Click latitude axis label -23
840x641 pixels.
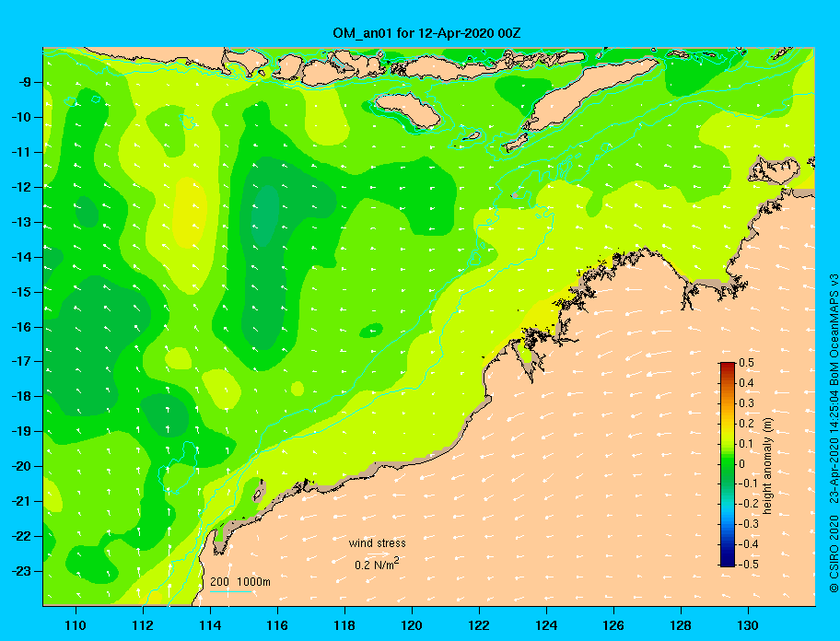[22, 571]
